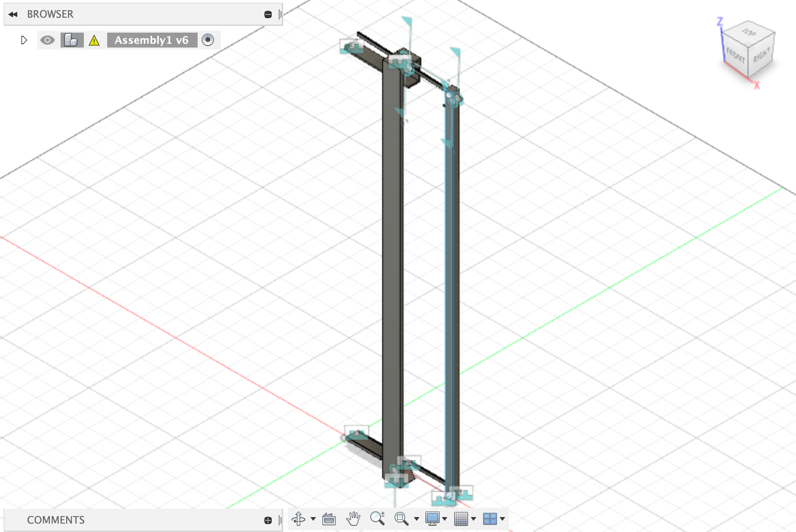Expand the Assembly1 v6 tree node

pyautogui.click(x=24, y=40)
